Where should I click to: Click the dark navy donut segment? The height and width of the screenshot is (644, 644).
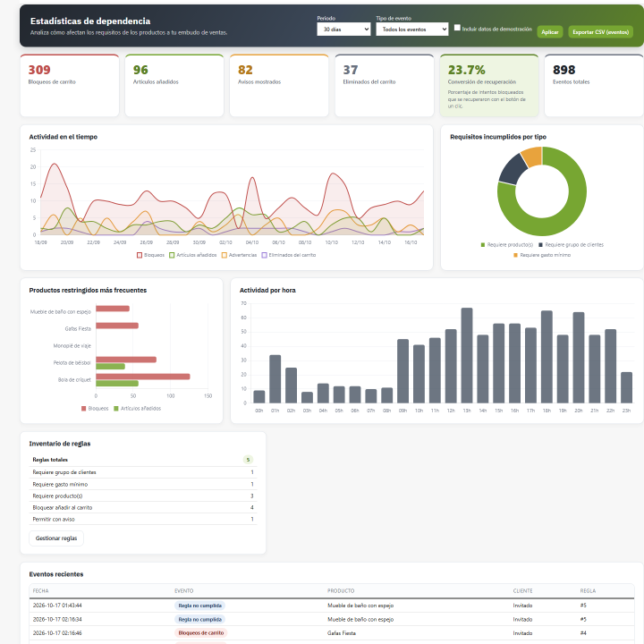pos(512,170)
